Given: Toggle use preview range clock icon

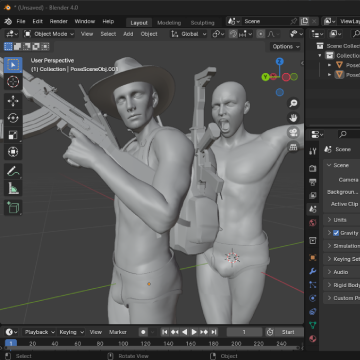Looking at the screenshot, I should (x=270, y=332).
